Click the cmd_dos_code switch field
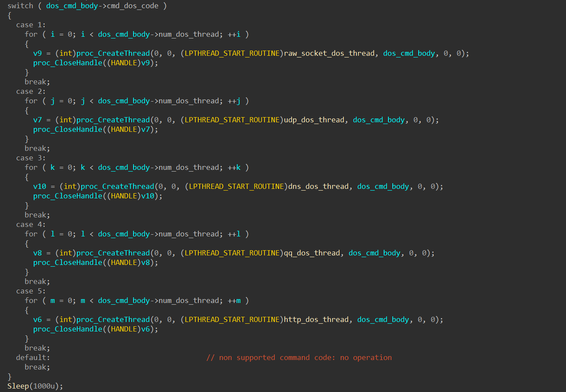Viewport: 566px width, 392px height. click(x=132, y=6)
